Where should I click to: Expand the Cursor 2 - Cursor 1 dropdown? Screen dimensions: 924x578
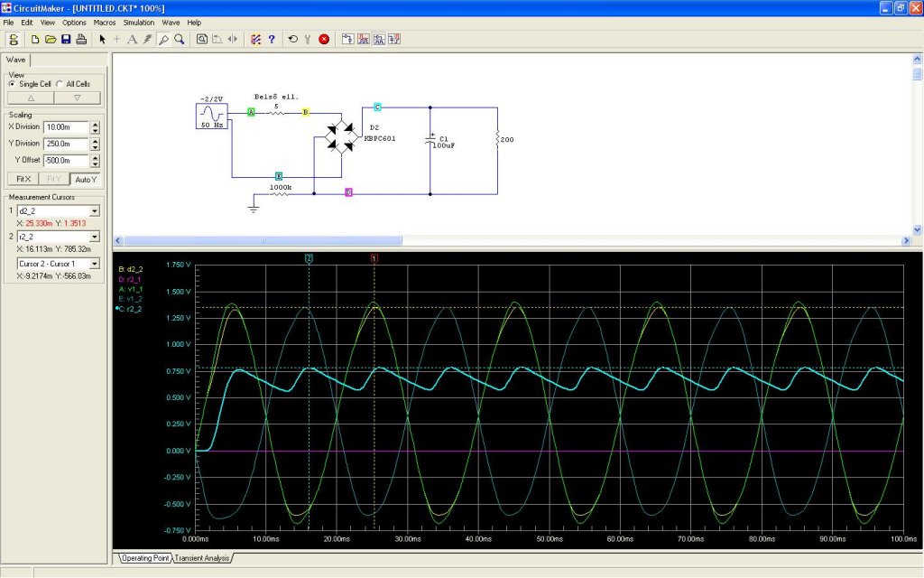point(95,264)
